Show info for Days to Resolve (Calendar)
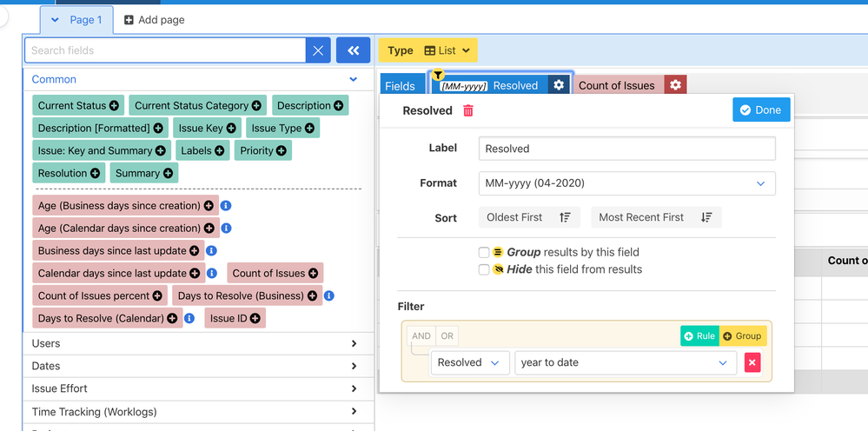Viewport: 868px width, 431px height. [x=189, y=318]
